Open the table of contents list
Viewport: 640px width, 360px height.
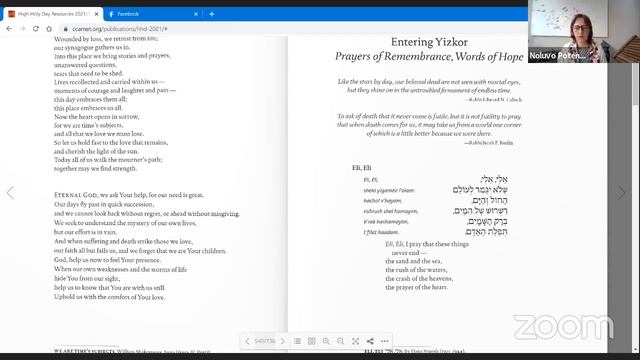(x=298, y=341)
